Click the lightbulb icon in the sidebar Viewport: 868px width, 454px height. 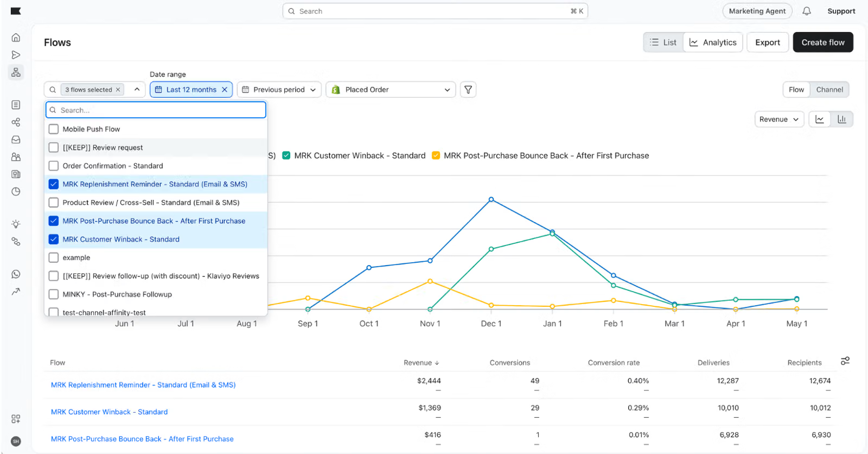pos(16,224)
